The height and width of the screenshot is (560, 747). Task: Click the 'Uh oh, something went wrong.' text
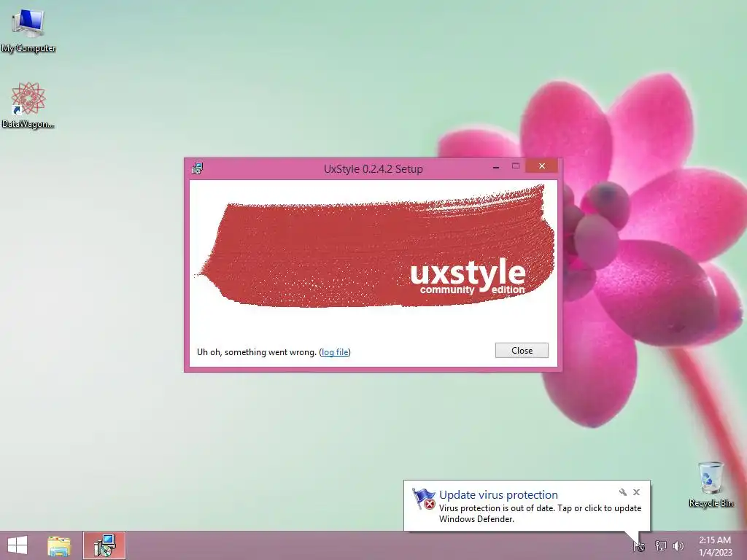click(257, 352)
